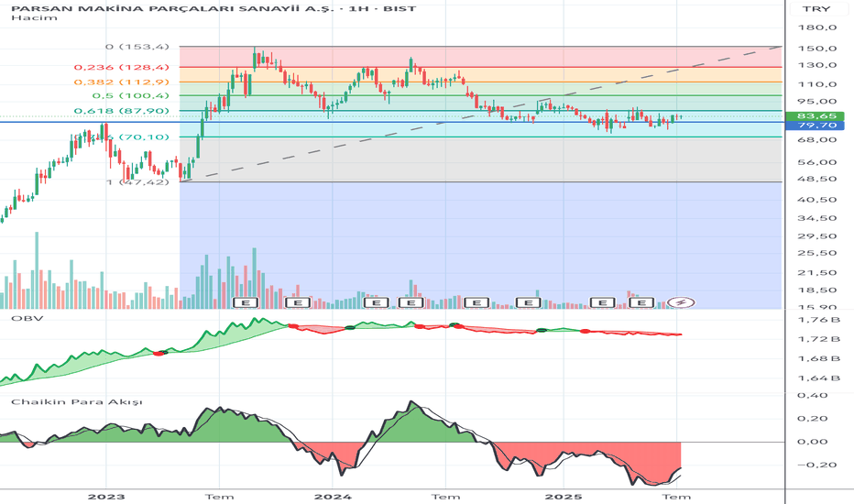Click the Tem label between 2023 and 2024

(220, 497)
